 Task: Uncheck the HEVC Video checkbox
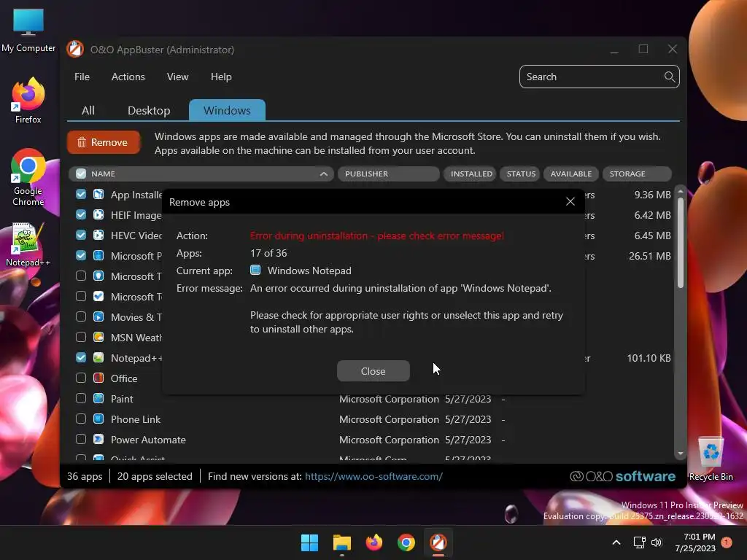[x=81, y=236]
